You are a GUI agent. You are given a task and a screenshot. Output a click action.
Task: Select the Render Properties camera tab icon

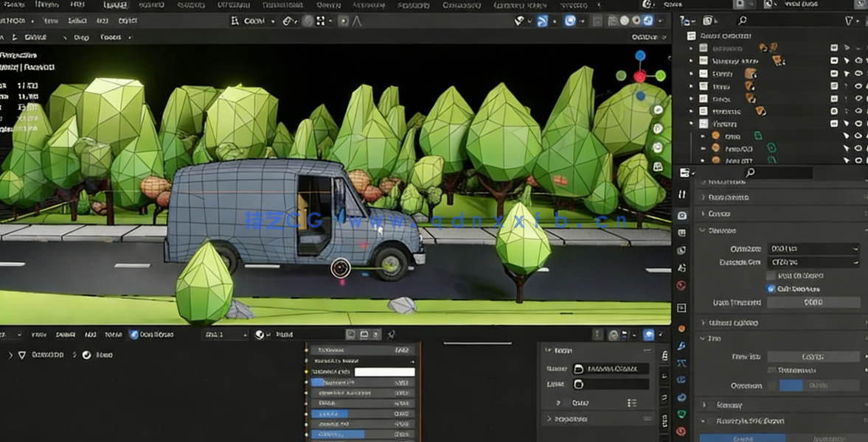682,214
